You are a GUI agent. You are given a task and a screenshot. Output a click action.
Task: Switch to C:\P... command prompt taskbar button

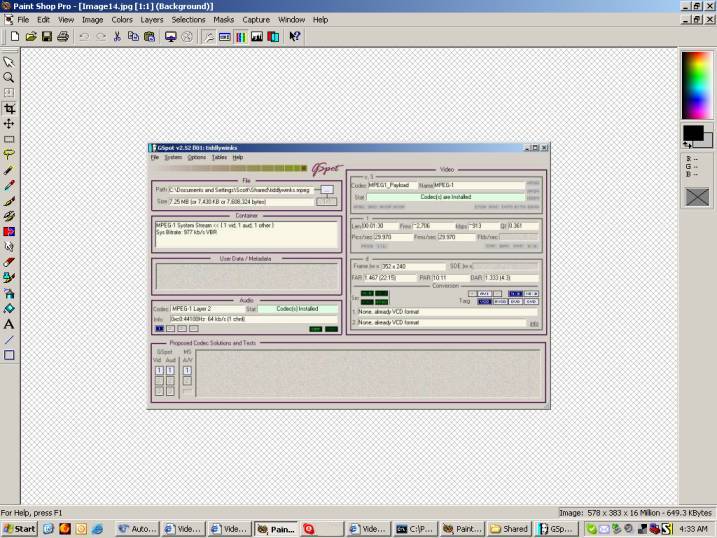pyautogui.click(x=415, y=529)
